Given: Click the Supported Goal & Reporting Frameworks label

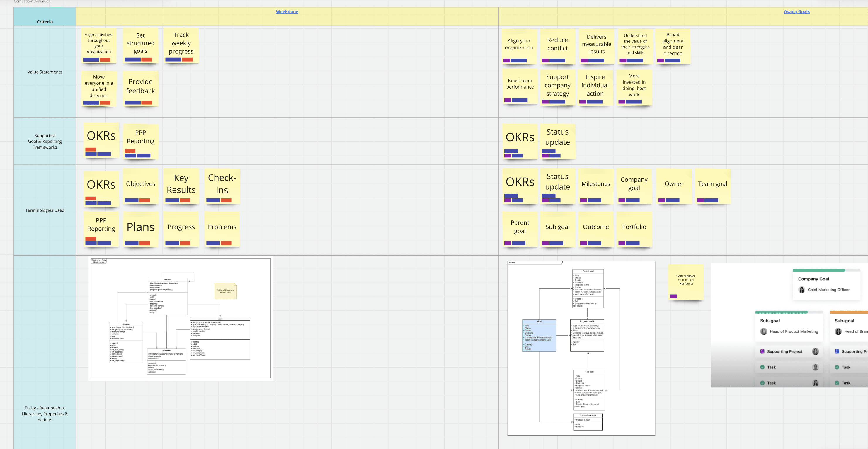Looking at the screenshot, I should point(45,141).
